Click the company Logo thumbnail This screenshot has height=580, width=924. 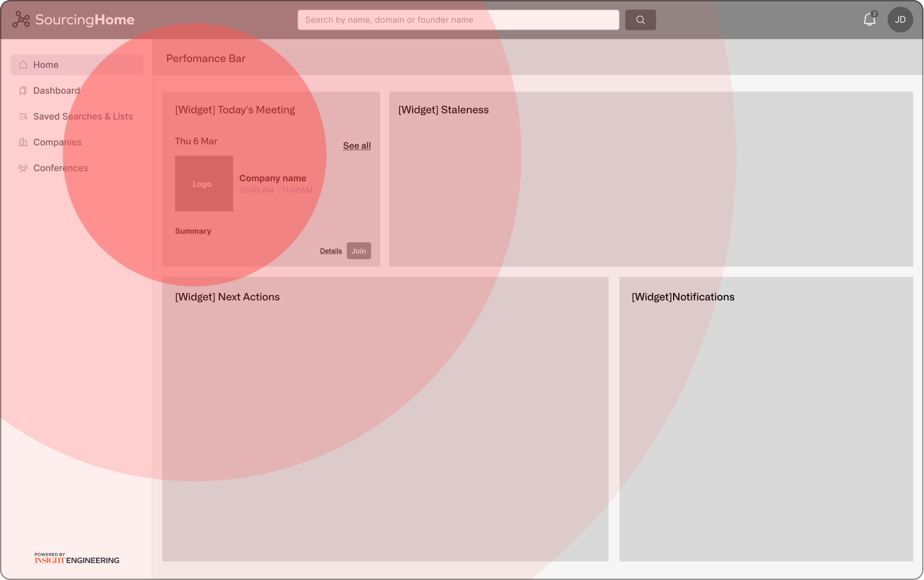[203, 184]
